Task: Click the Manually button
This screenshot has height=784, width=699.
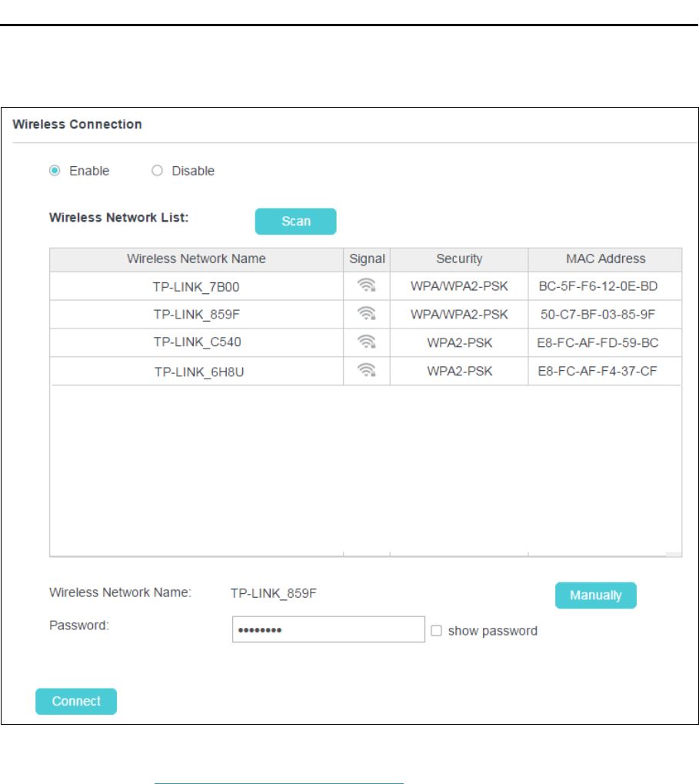Action: pos(596,595)
